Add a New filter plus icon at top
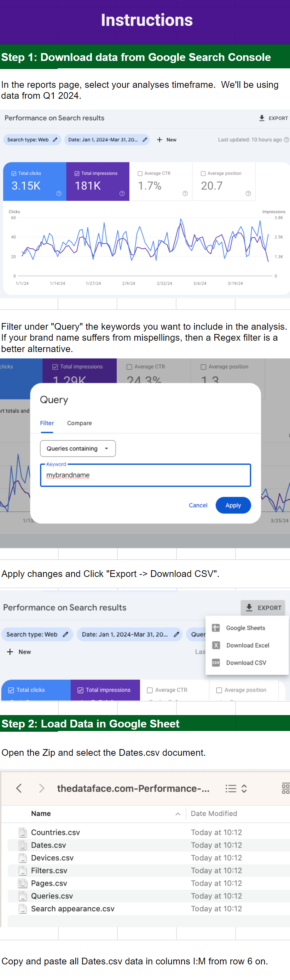 (159, 140)
